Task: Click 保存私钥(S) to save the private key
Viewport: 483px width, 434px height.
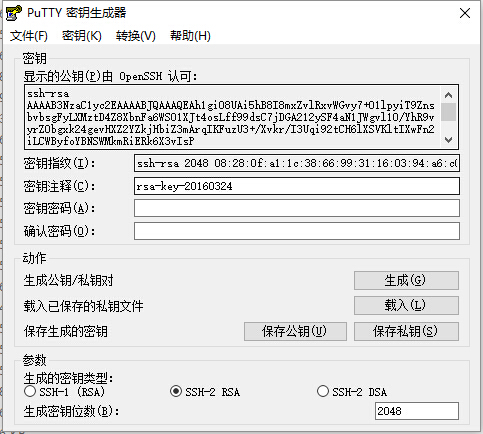Action: 406,331
